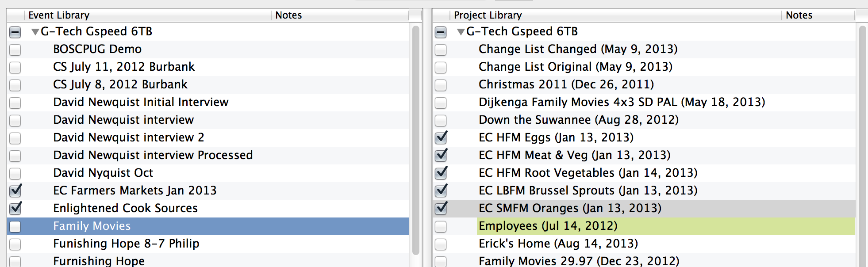Uncheck EC HFM Eggs project

coord(441,138)
